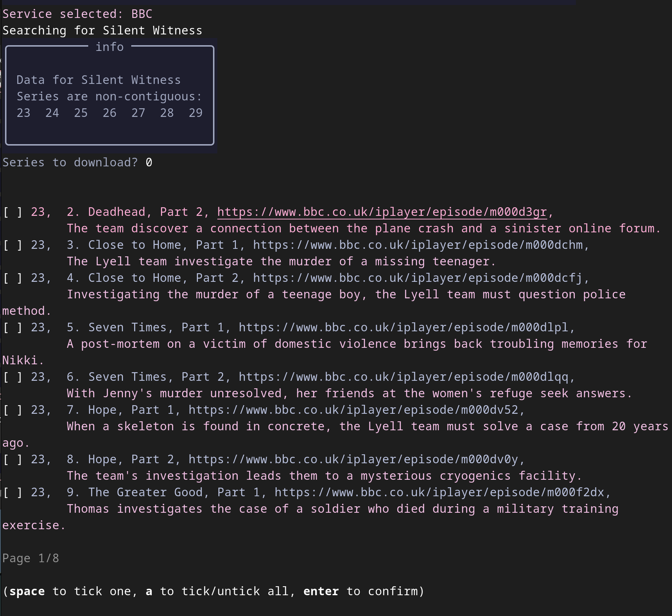This screenshot has height=616, width=672.
Task: Click the 'Page 1/8' pagination indicator
Action: pos(30,558)
